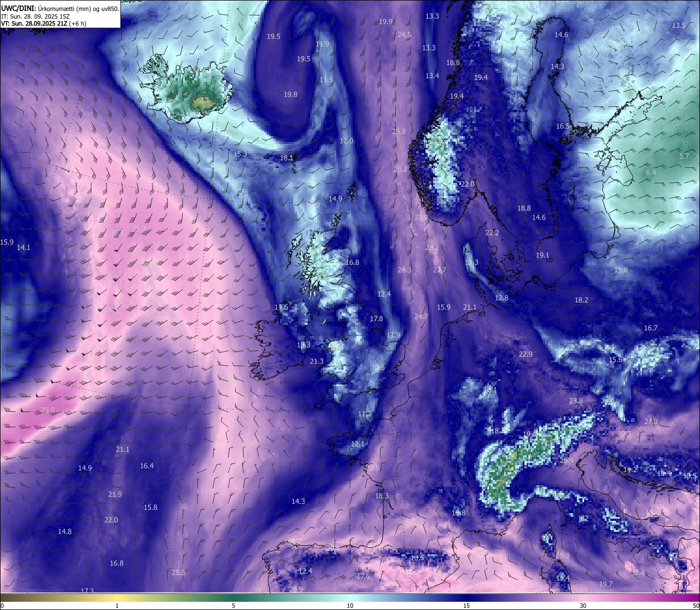Click the 15.3 value label
Image resolution: width=700 pixels, height=610 pixels.
[240, 154]
